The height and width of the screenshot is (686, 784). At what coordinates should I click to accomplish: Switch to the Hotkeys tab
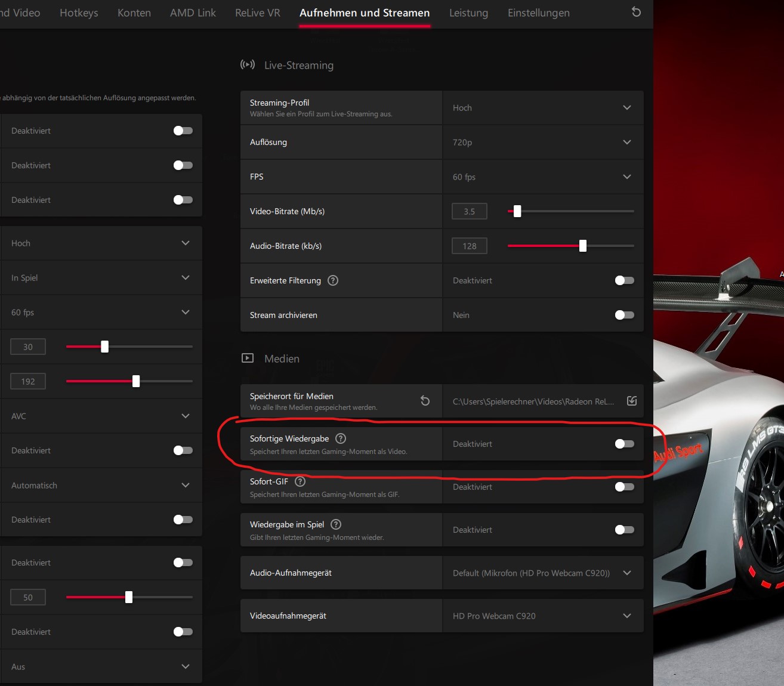click(79, 13)
